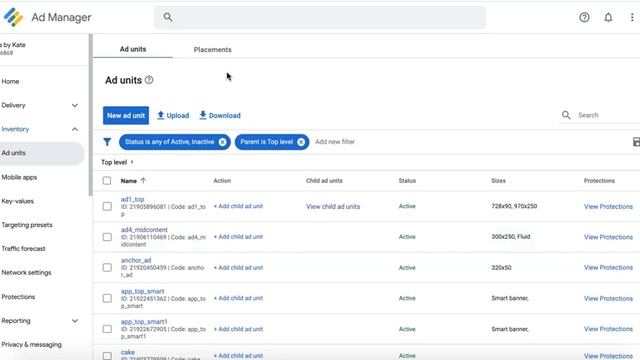Screen dimensions: 640x360
Task: Open the app_top_smart ad unit link
Action: coord(142,291)
